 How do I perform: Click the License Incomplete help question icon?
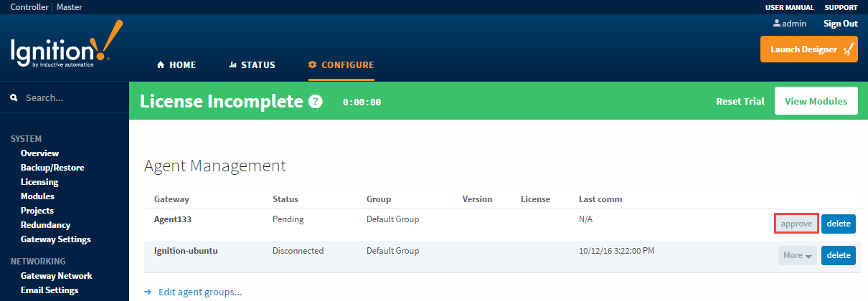(x=315, y=102)
